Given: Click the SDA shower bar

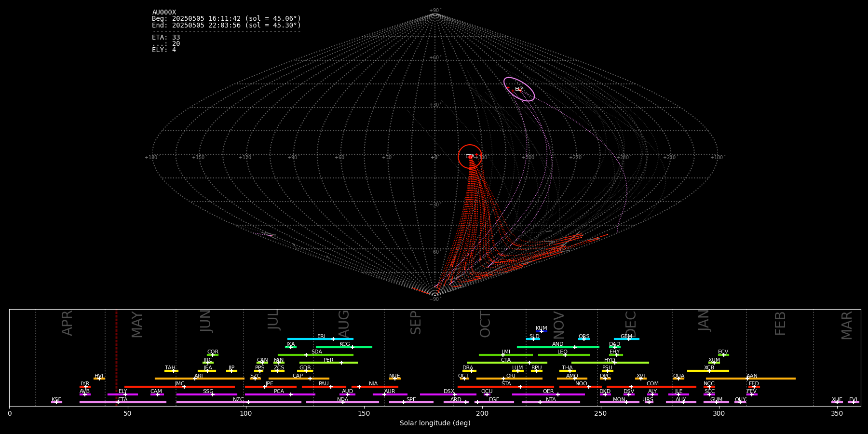Looking at the screenshot, I should pyautogui.click(x=315, y=355).
